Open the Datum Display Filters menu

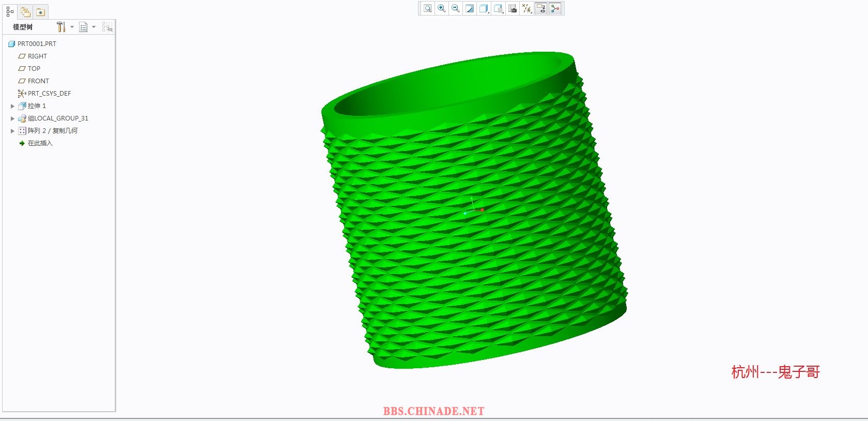(526, 8)
